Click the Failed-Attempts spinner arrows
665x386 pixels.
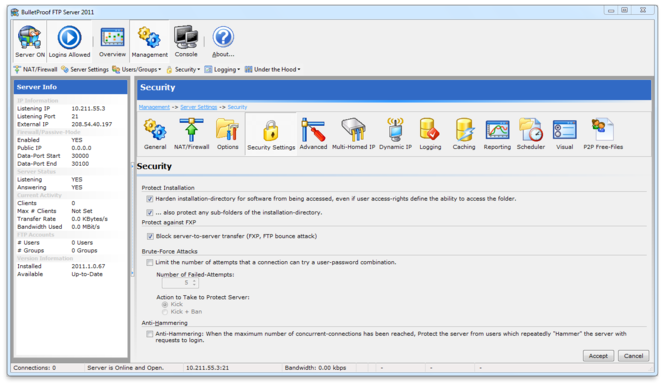194,283
